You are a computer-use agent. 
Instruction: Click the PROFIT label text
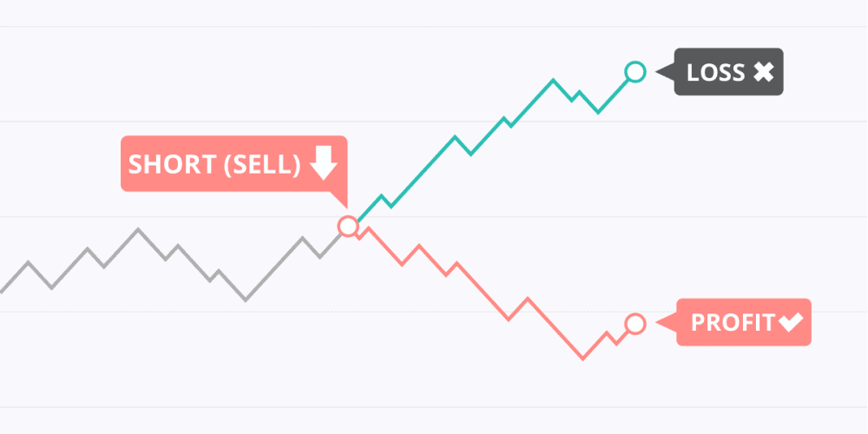[733, 323]
